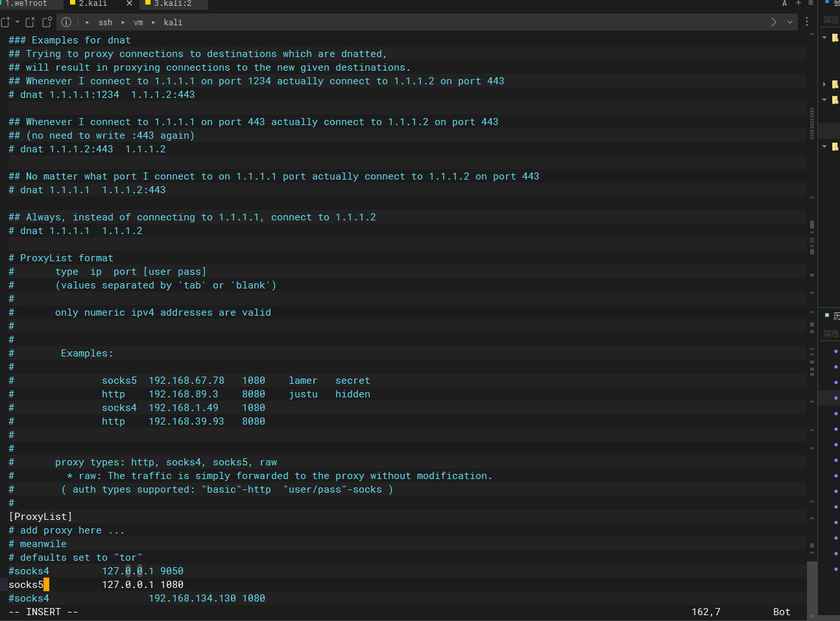The image size is (840, 621).
Task: Close the 2.kali tab
Action: pos(129,3)
